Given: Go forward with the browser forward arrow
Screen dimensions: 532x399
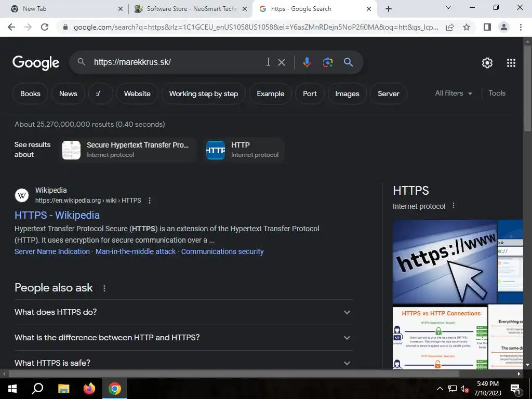Looking at the screenshot, I should [x=28, y=27].
